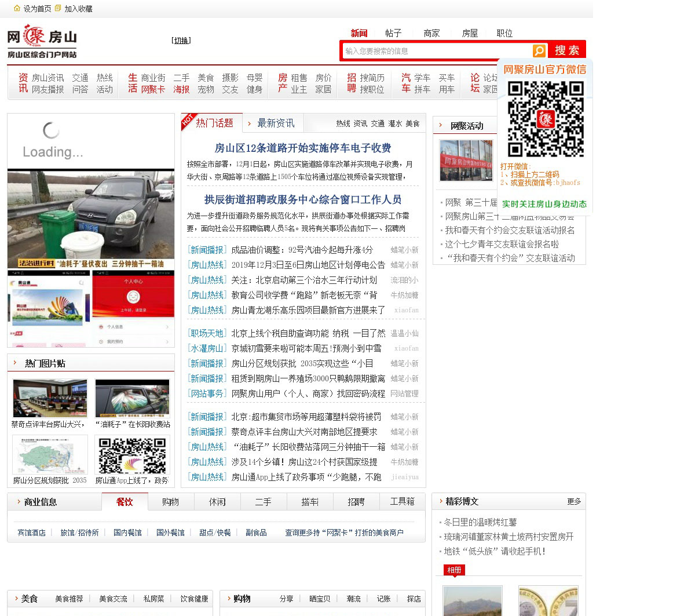Click the star icon beside 加入收藏
695x616 pixels.
click(58, 9)
